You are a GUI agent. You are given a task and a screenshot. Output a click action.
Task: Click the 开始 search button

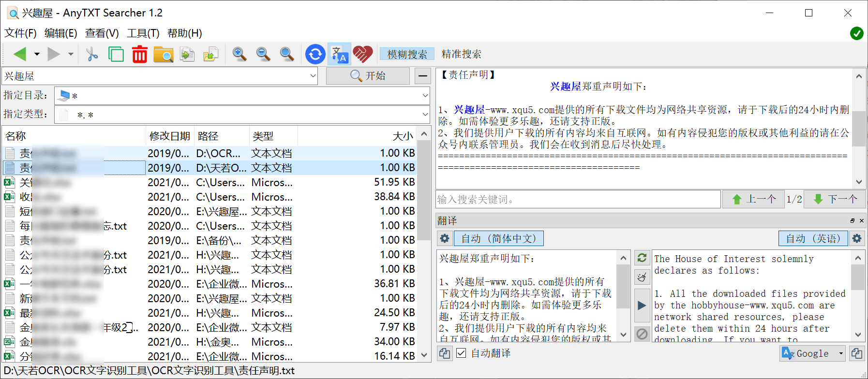(368, 76)
